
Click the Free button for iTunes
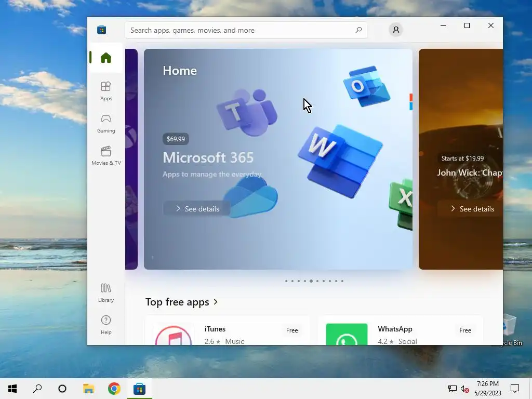click(292, 330)
